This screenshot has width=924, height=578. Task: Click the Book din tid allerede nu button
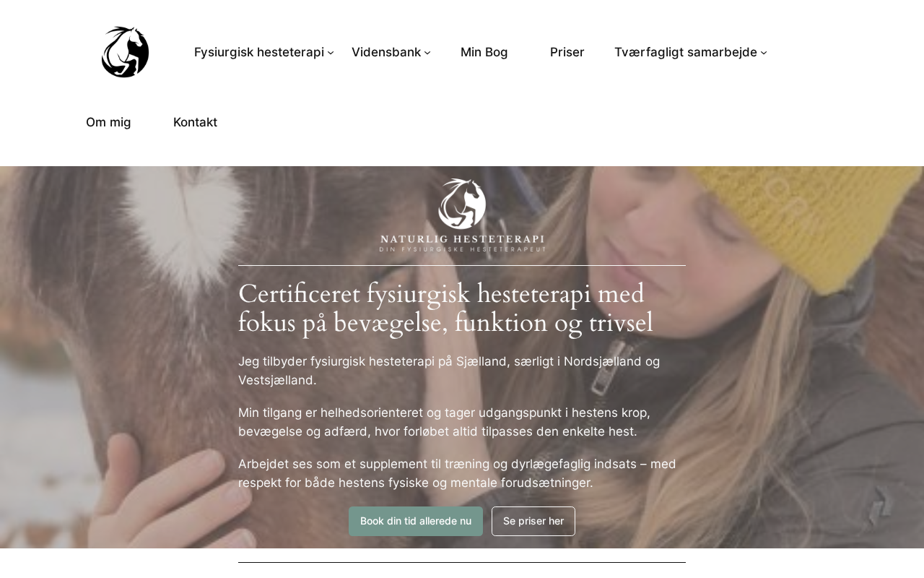416,521
